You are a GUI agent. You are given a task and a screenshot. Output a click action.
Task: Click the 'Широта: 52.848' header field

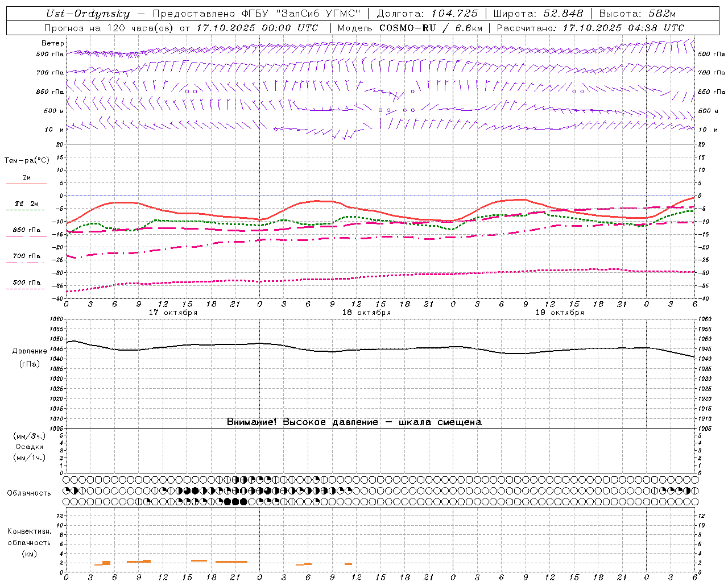538,14
